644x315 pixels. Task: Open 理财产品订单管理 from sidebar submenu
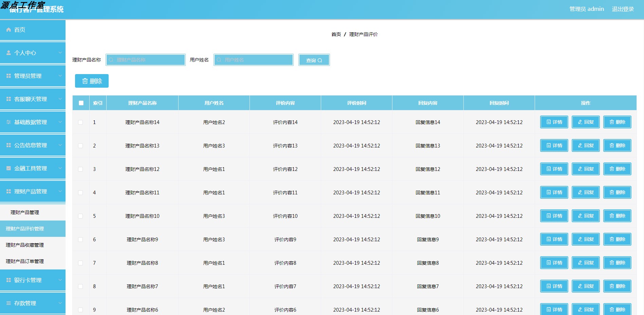[24, 262]
